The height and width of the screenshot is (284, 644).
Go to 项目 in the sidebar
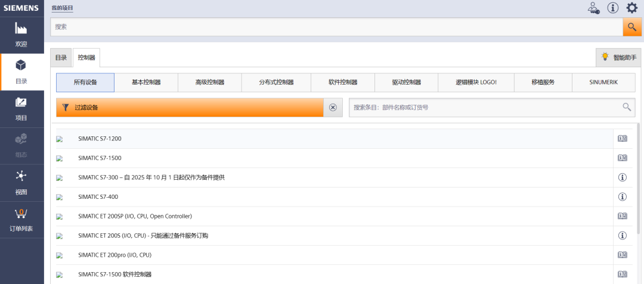(x=21, y=109)
